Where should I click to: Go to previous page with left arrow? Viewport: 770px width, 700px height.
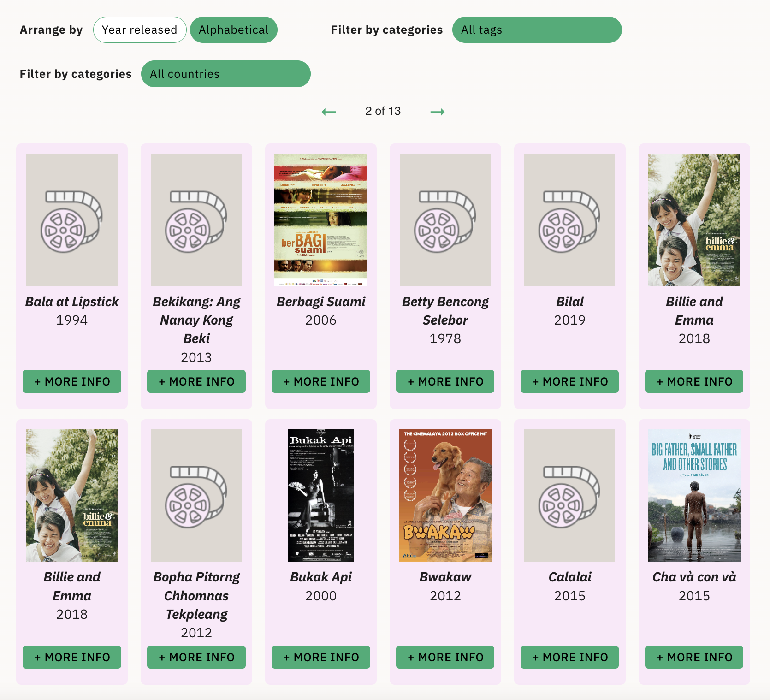[x=329, y=112]
